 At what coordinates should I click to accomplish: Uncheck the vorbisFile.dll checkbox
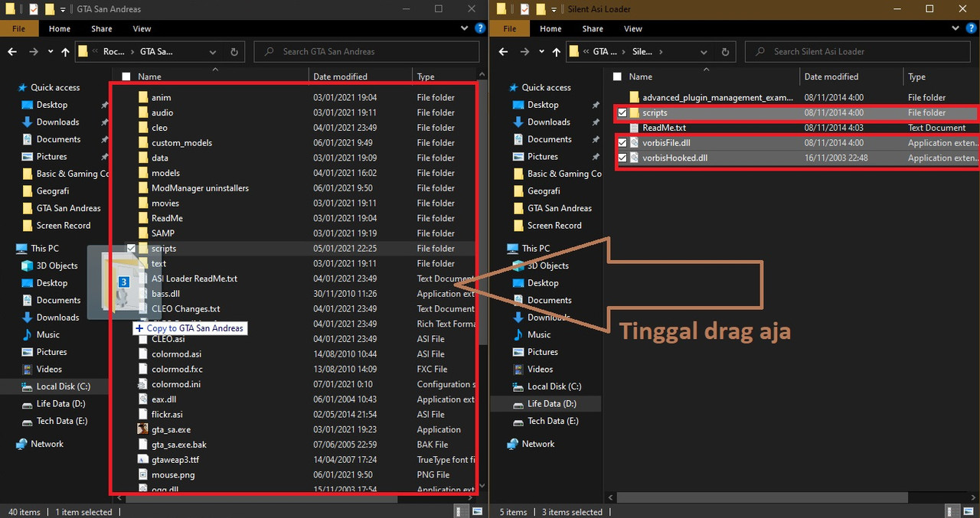pos(622,143)
